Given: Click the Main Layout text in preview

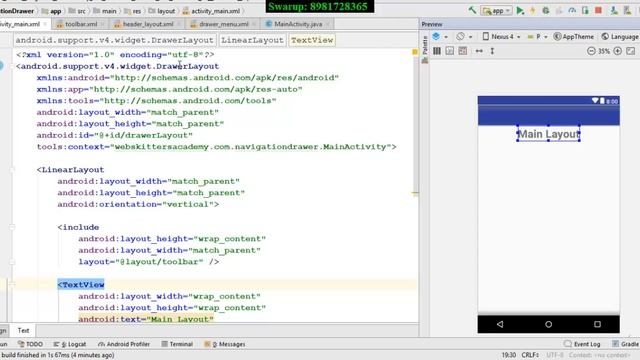Looking at the screenshot, I should pos(548,134).
